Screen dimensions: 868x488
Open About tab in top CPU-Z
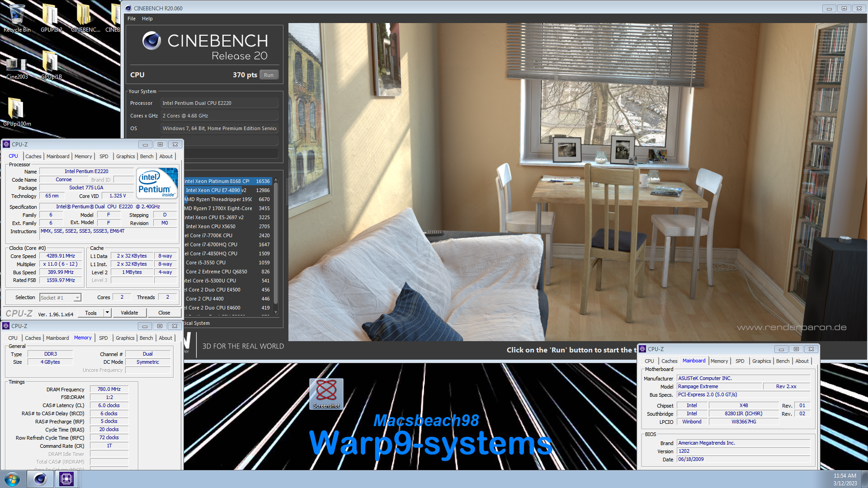[166, 156]
